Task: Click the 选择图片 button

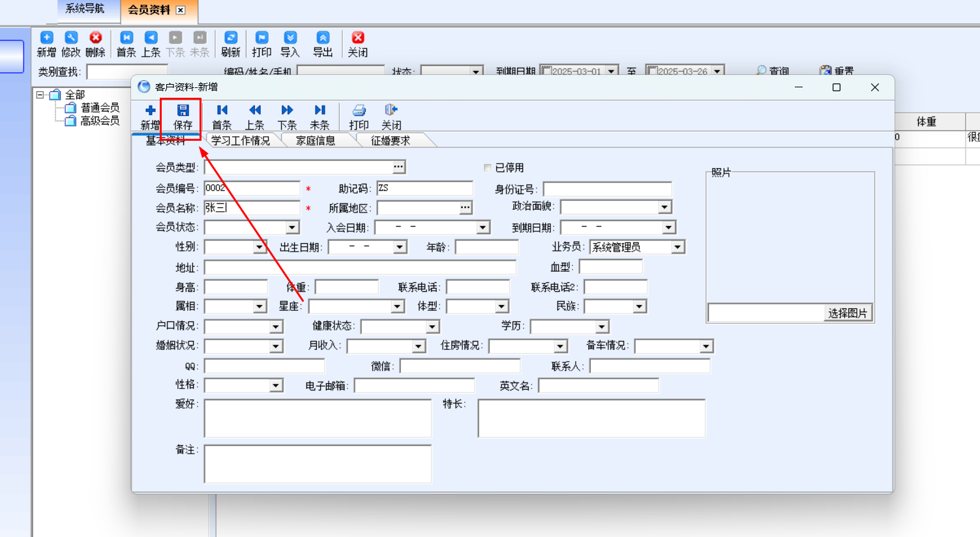Action: 848,313
